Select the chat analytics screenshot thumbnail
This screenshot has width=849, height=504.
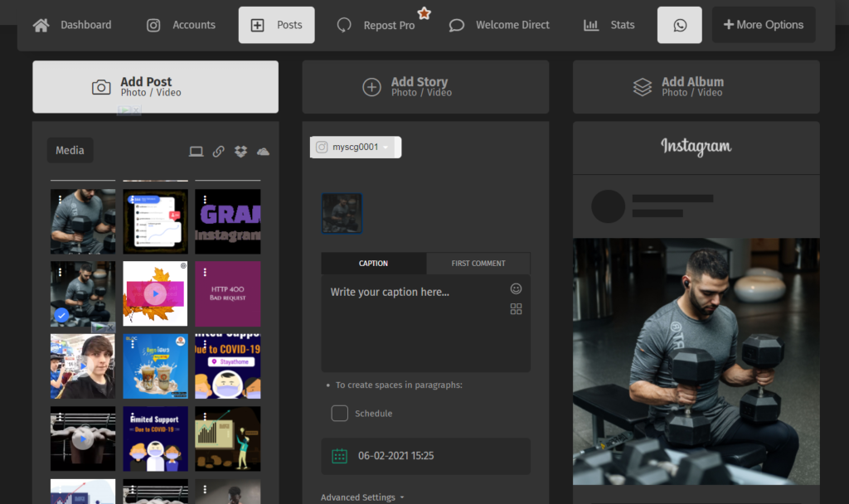click(155, 221)
